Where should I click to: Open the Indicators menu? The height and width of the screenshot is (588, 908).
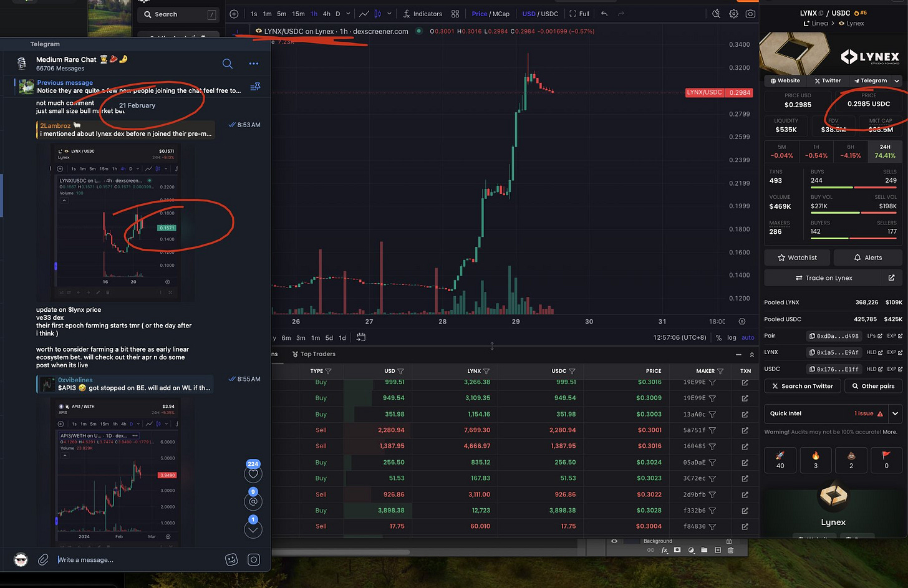(x=422, y=14)
